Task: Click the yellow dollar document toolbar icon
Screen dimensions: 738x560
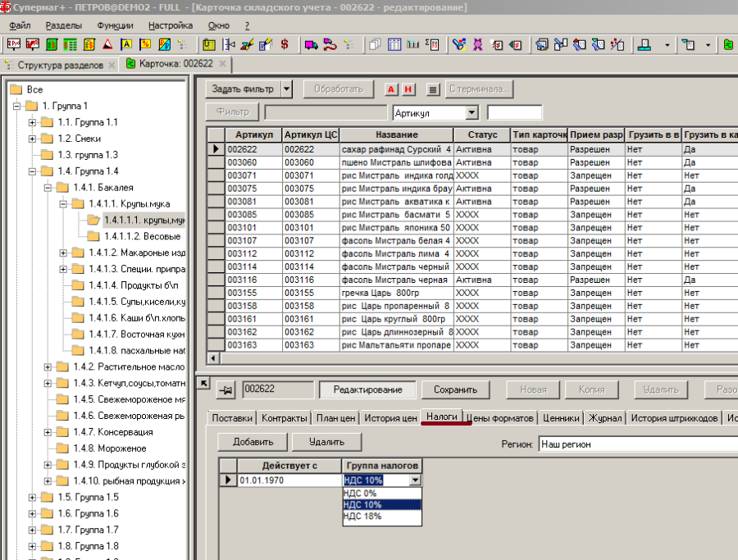Action: (89, 45)
